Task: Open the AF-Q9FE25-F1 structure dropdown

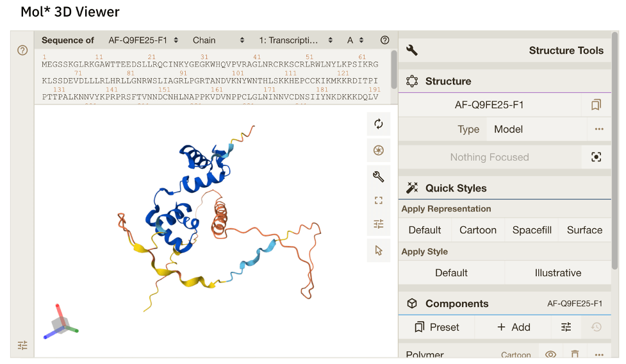Action: click(x=143, y=40)
